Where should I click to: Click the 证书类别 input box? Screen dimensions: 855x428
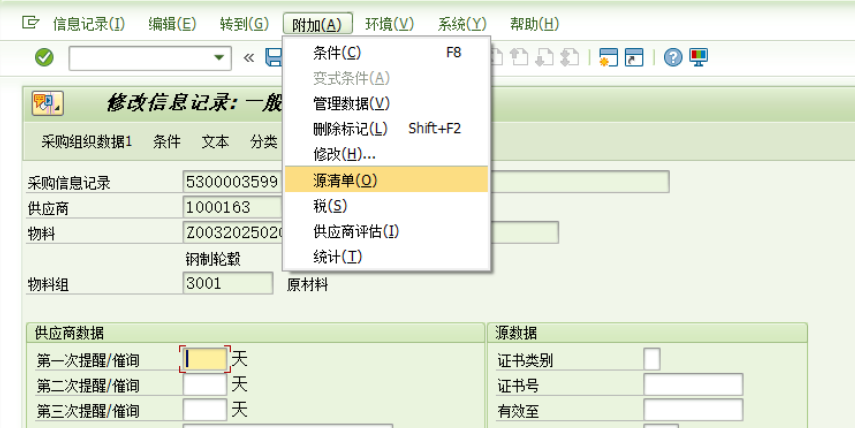[651, 358]
